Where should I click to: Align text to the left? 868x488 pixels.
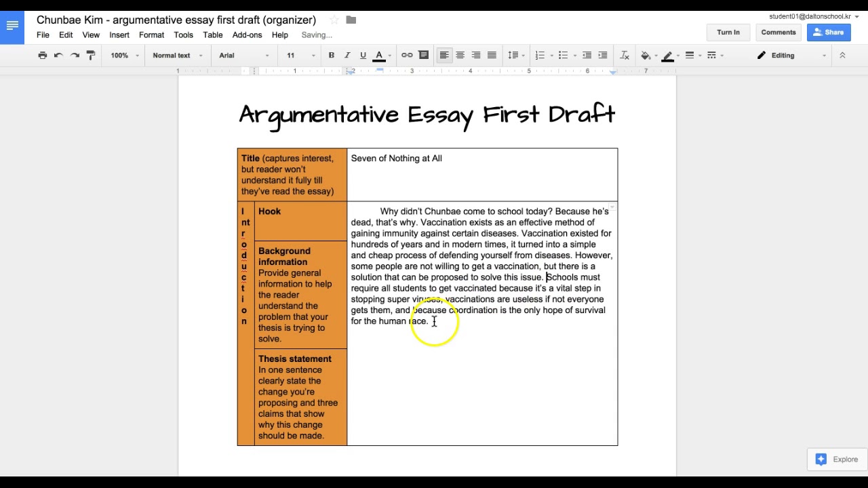(444, 56)
